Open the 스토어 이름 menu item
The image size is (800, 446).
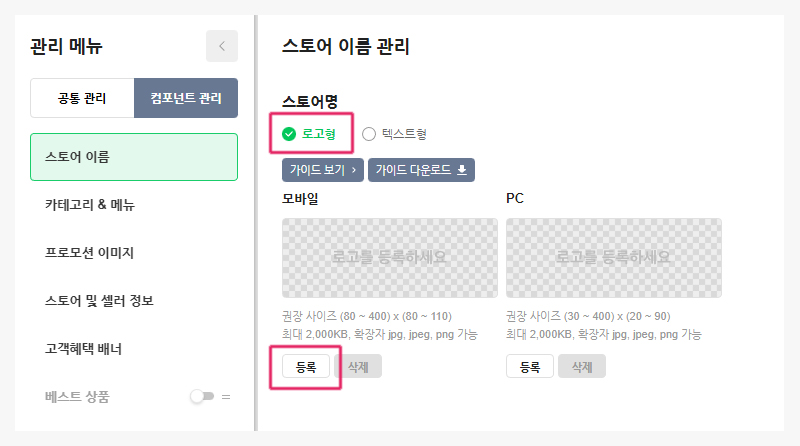(x=134, y=157)
